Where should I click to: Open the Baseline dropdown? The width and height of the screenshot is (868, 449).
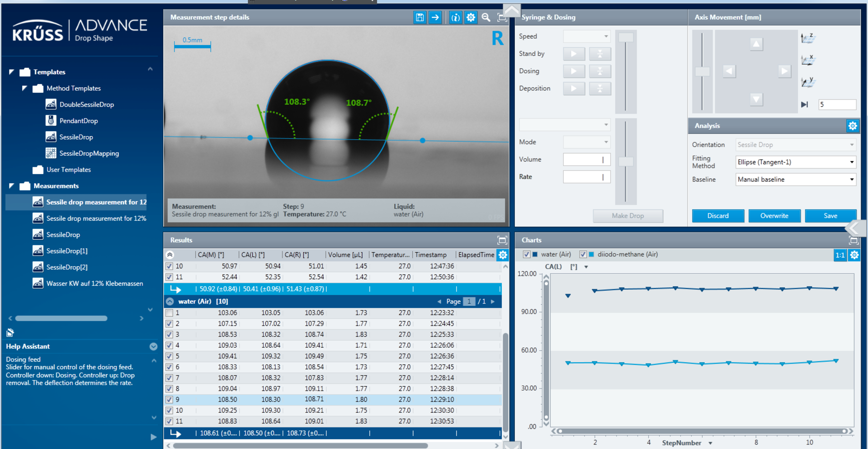(x=796, y=180)
